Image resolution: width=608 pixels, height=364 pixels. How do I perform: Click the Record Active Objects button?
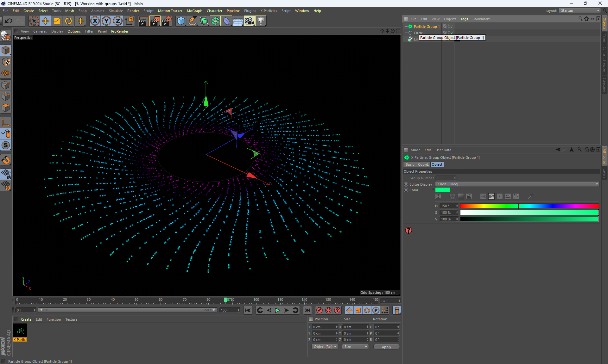[x=319, y=310]
